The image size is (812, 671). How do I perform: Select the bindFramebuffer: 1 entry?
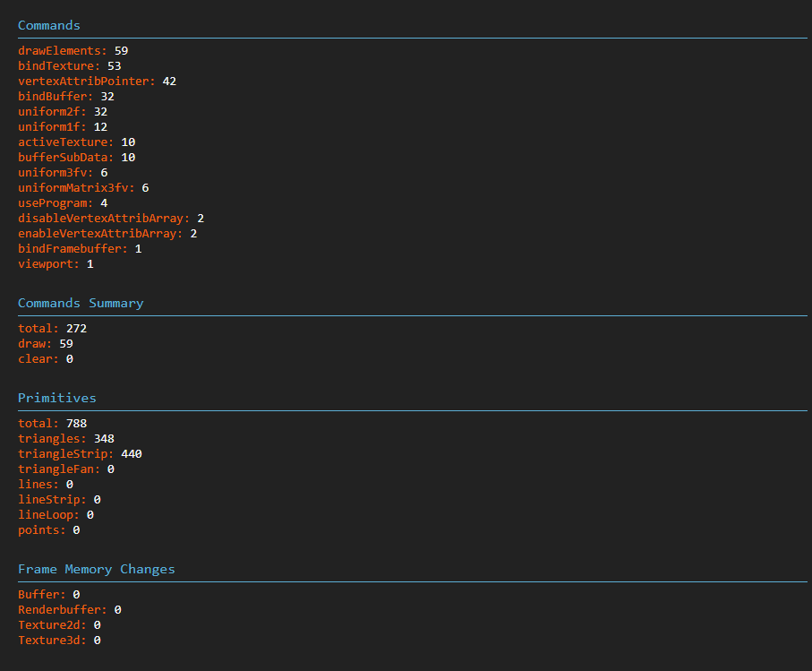click(80, 249)
